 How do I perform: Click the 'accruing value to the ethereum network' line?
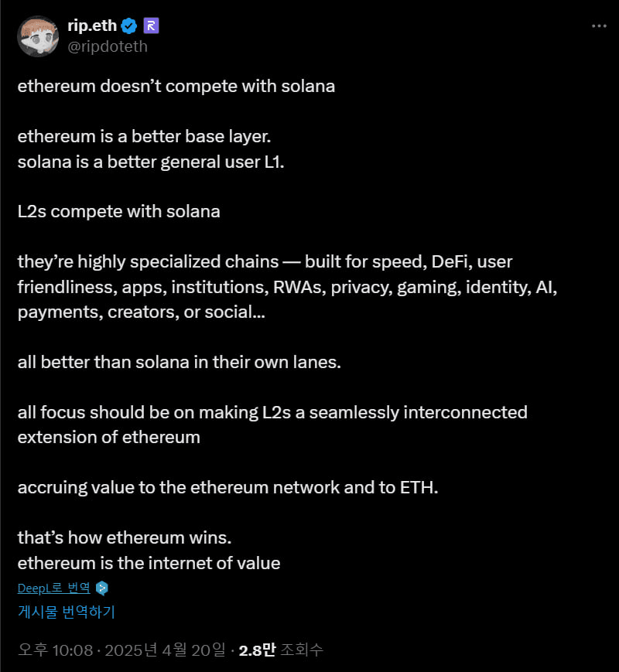coord(227,487)
